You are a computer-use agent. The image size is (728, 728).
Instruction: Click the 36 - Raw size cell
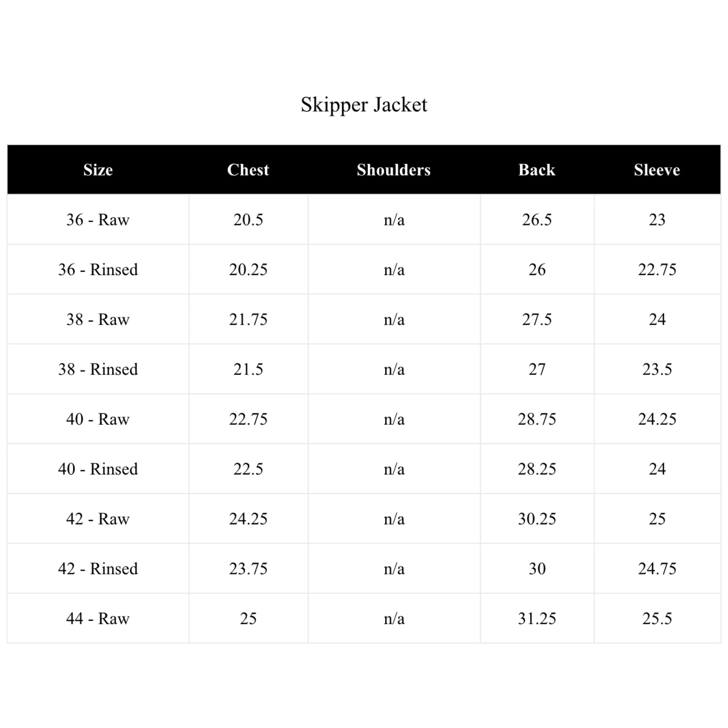(98, 220)
